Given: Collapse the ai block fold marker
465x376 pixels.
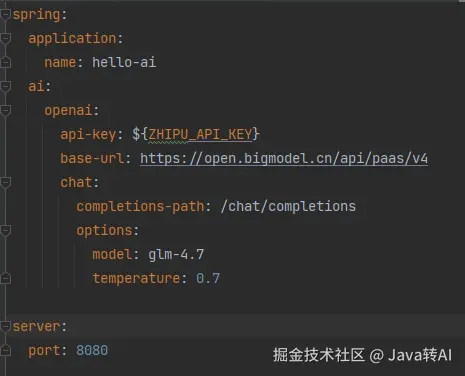Looking at the screenshot, I should 5,87.
